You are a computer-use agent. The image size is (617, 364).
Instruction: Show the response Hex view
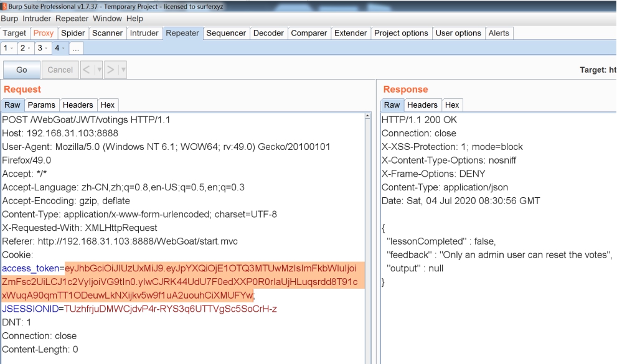pos(452,105)
